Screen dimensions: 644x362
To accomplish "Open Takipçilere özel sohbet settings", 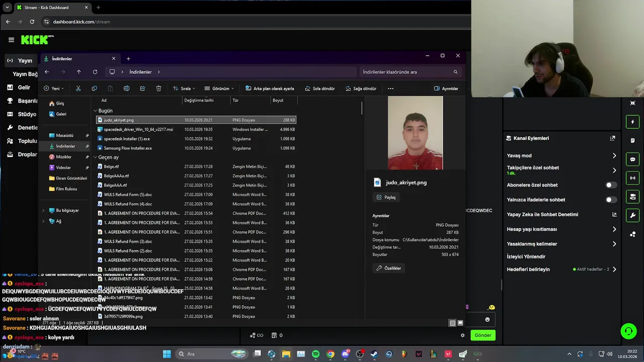I will (614, 170).
